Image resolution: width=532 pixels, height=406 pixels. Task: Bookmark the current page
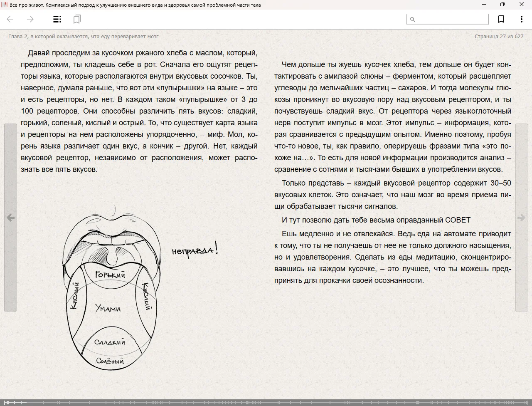[501, 19]
